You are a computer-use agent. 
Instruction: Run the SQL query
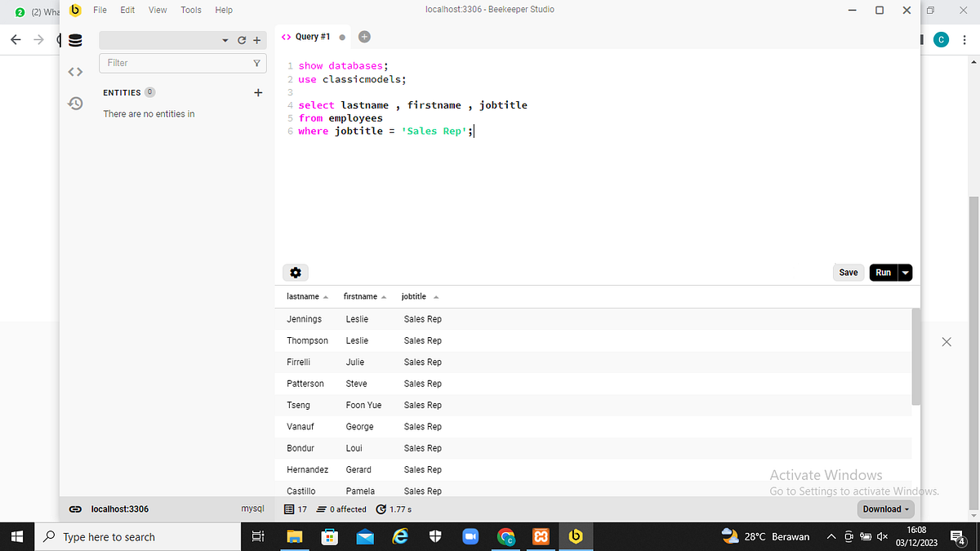pyautogui.click(x=883, y=272)
